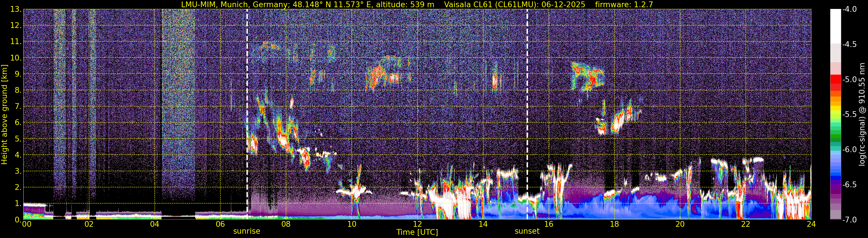Click the '06' time tick label
This screenshot has width=868, height=238.
pos(220,224)
